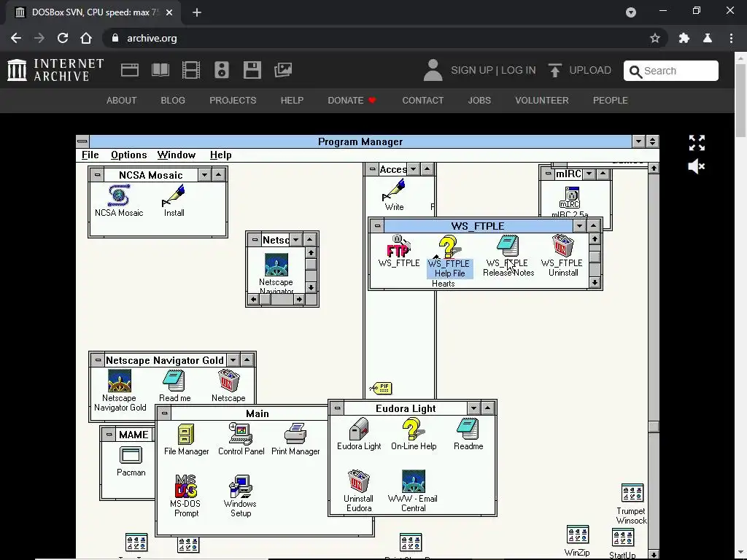Screen dimensions: 747x560
Task: Click the SIGN UP link
Action: pos(472,71)
